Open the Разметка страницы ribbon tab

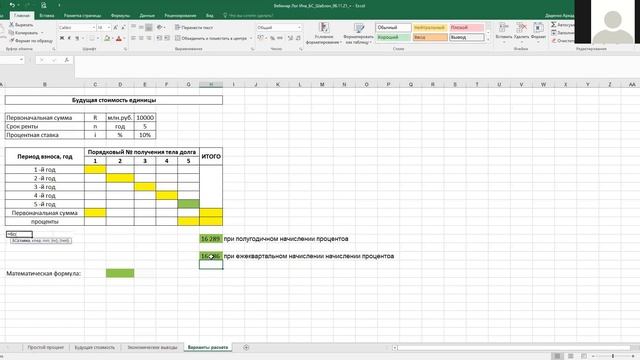tap(82, 16)
